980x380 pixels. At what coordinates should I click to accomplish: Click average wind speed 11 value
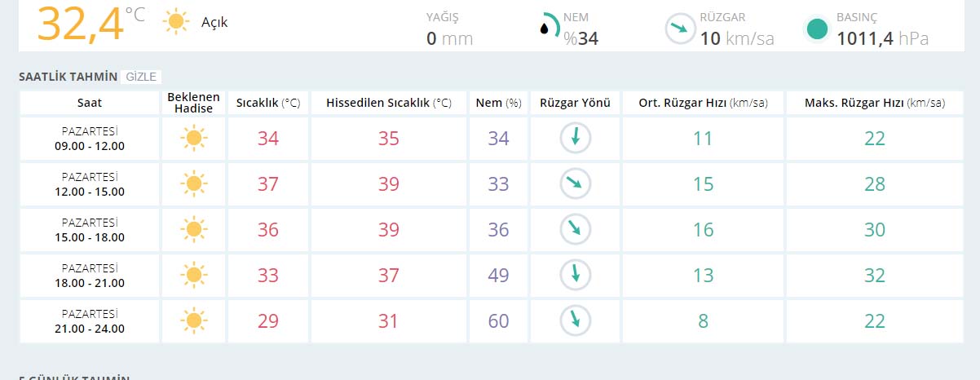click(703, 139)
